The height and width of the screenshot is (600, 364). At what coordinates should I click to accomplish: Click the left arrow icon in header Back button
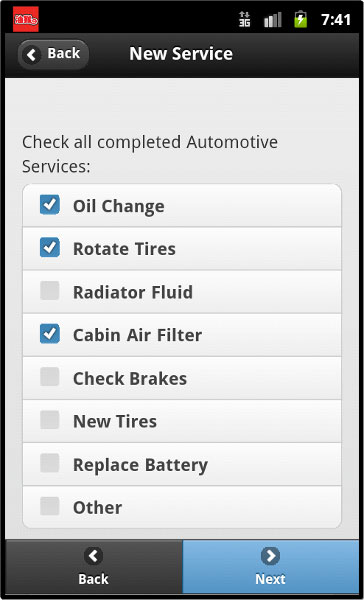[x=32, y=55]
